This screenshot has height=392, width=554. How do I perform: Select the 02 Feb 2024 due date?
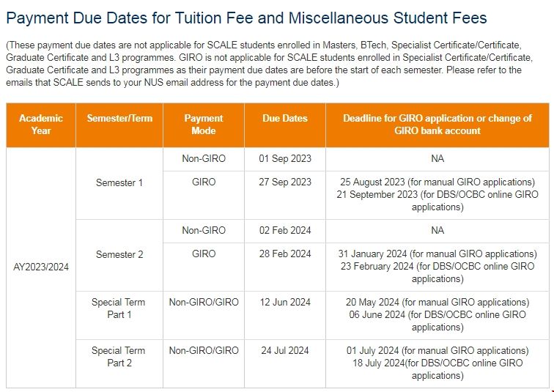click(285, 231)
